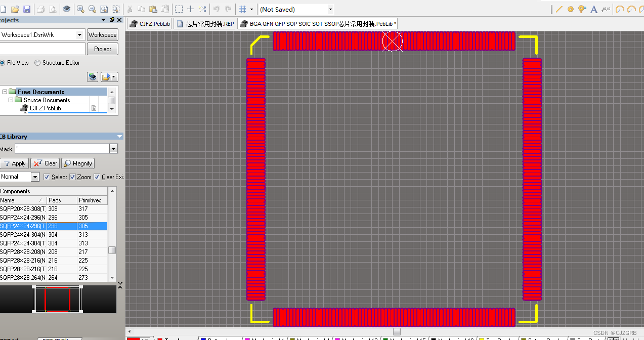Select the Place Coordinate tool
Screen dimensions: 644x340
(606, 9)
